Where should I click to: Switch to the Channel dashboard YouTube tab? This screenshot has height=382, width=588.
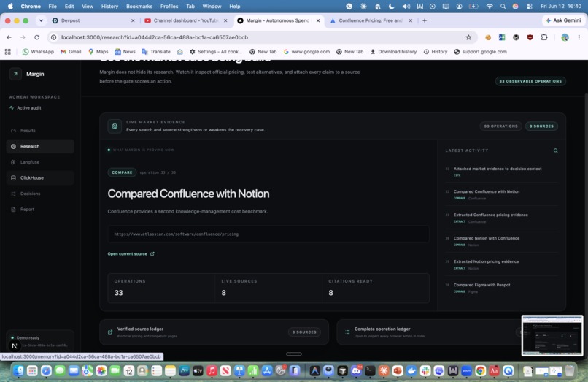tap(186, 20)
